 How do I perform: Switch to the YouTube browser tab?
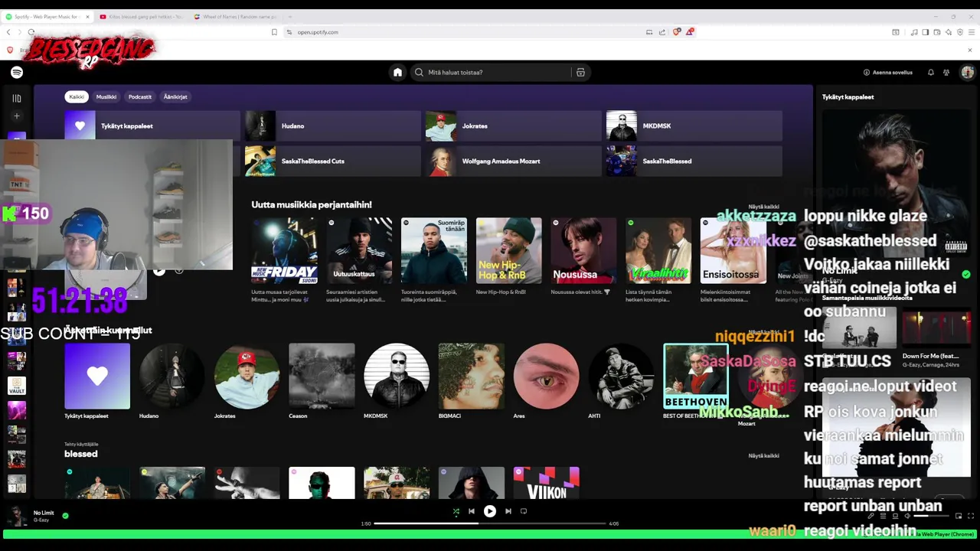pyautogui.click(x=141, y=17)
